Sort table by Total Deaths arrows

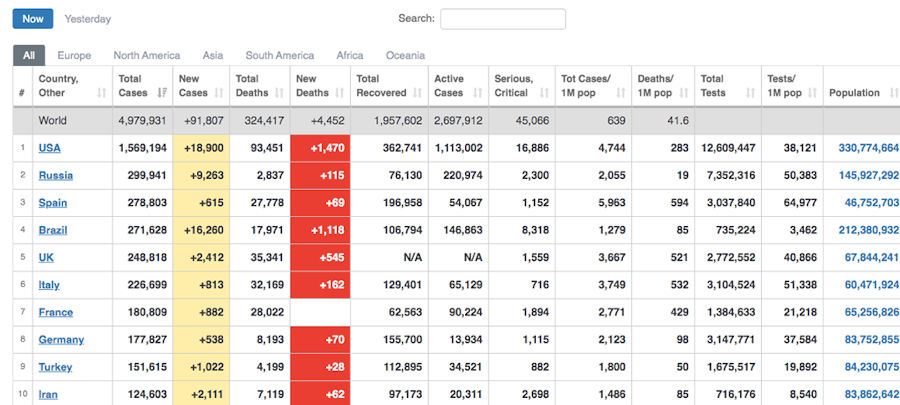280,93
